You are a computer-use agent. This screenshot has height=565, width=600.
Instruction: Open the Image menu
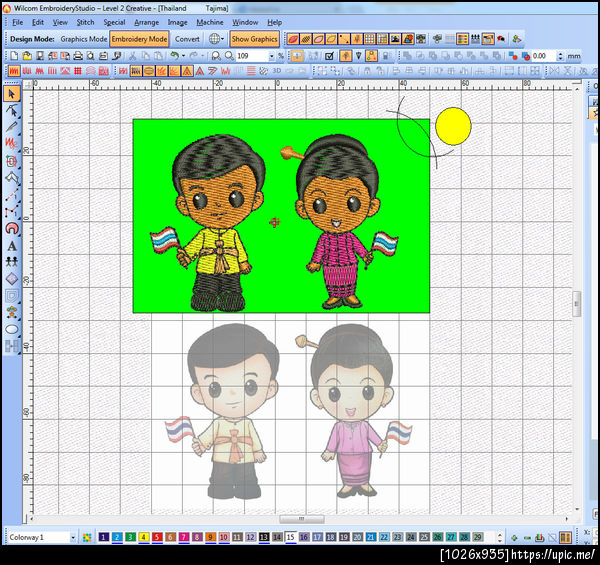(178, 23)
